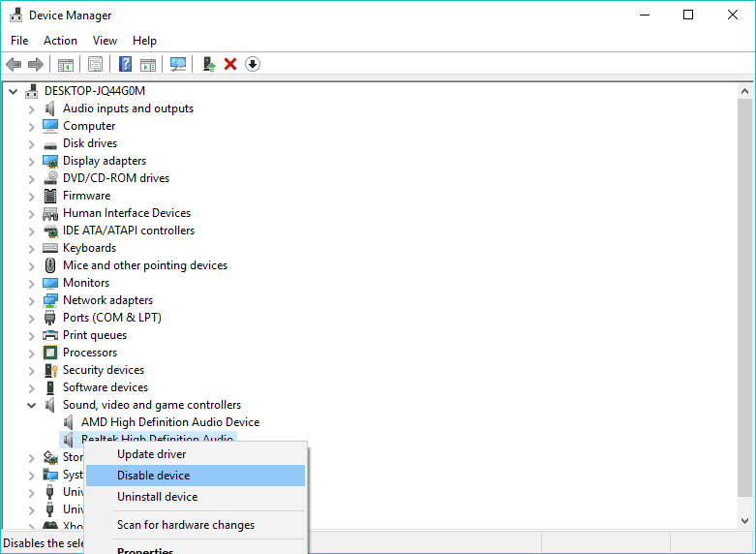Open the View menu
This screenshot has height=554, width=756.
click(x=105, y=41)
